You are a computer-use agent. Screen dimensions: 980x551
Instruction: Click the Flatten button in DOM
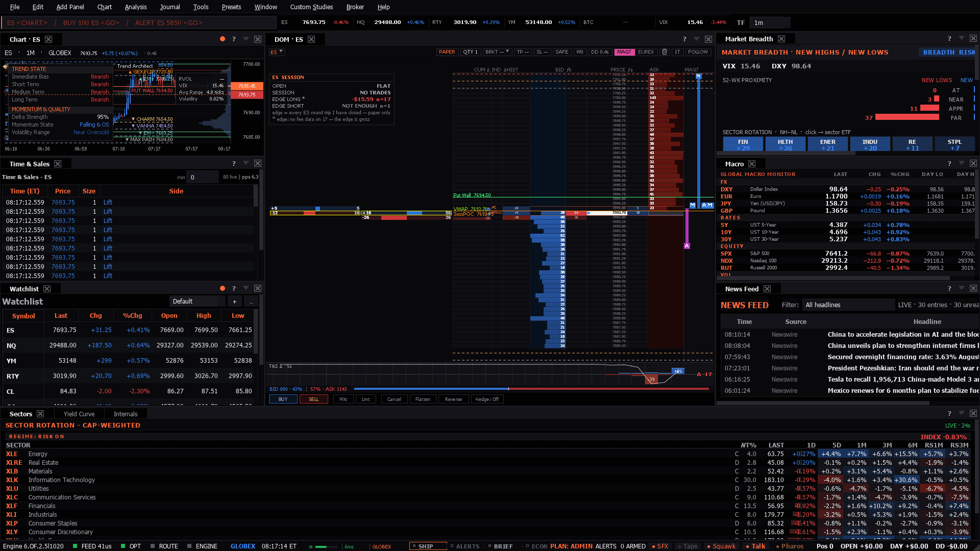tap(423, 399)
